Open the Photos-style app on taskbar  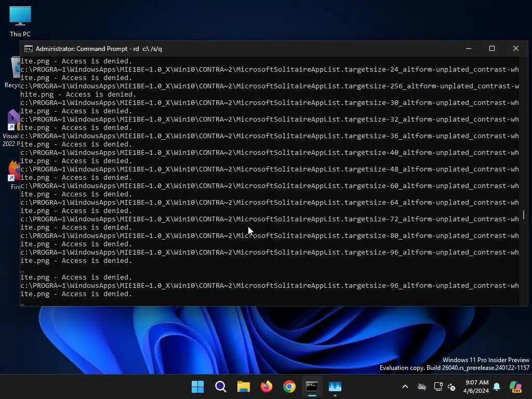tap(335, 387)
